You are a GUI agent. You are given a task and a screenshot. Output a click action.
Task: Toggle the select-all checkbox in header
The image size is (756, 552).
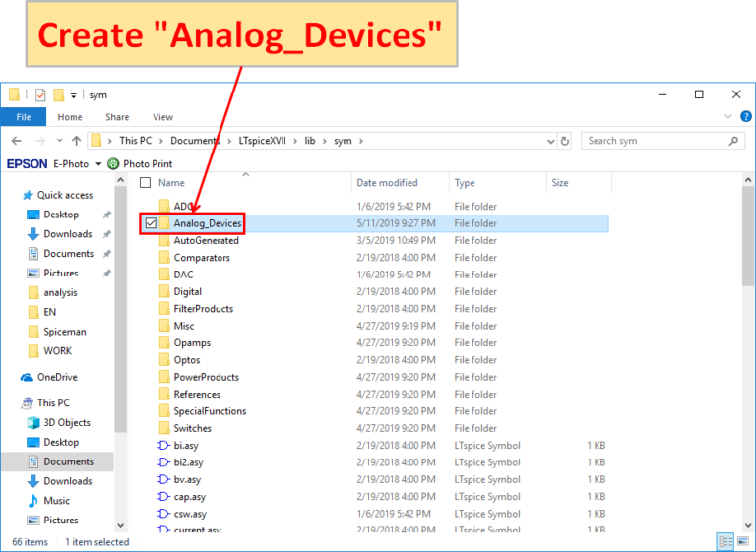point(146,183)
